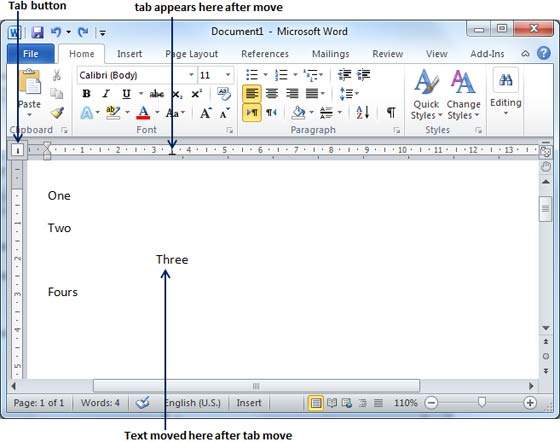This screenshot has height=442, width=560.
Task: Open the Calibri (Body) font name dropdown
Action: pyautogui.click(x=136, y=75)
